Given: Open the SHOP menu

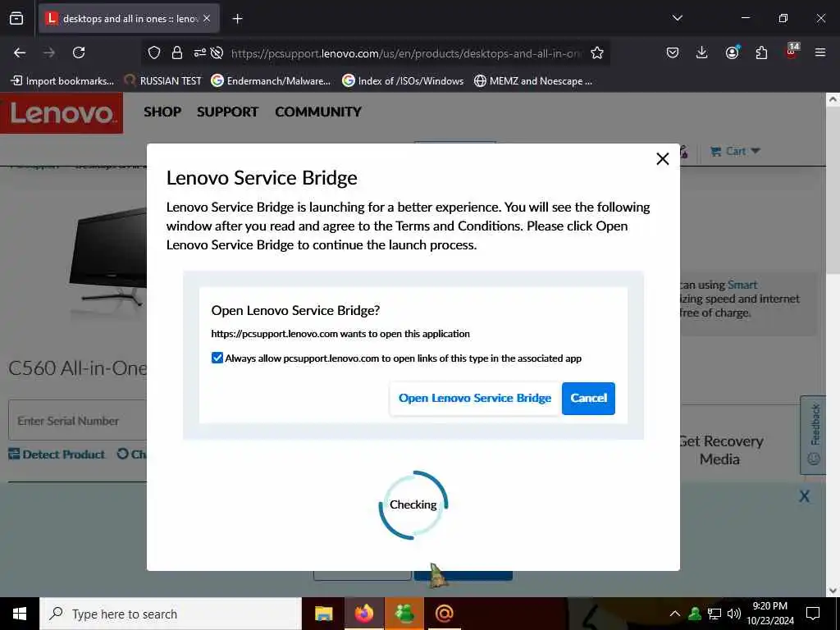Looking at the screenshot, I should [x=162, y=112].
